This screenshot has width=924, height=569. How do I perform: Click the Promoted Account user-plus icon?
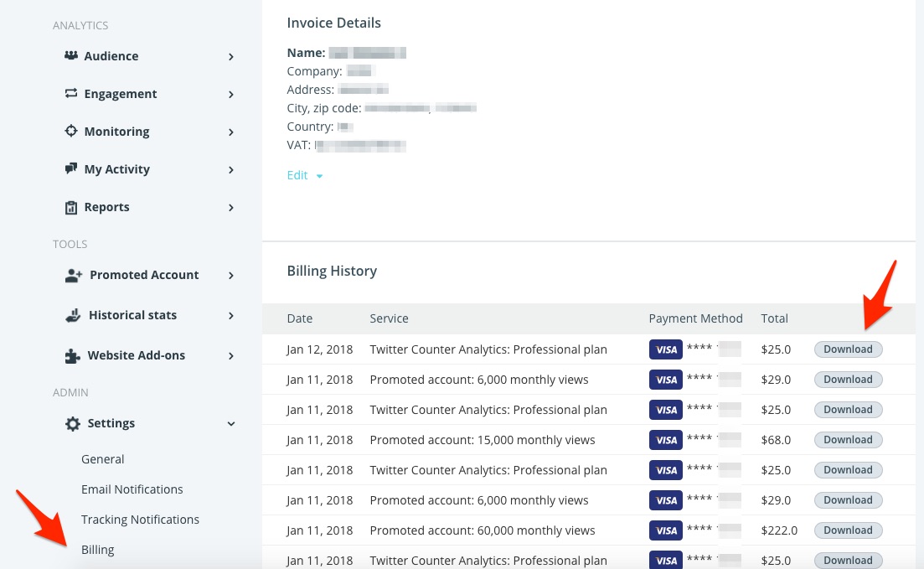click(x=74, y=275)
